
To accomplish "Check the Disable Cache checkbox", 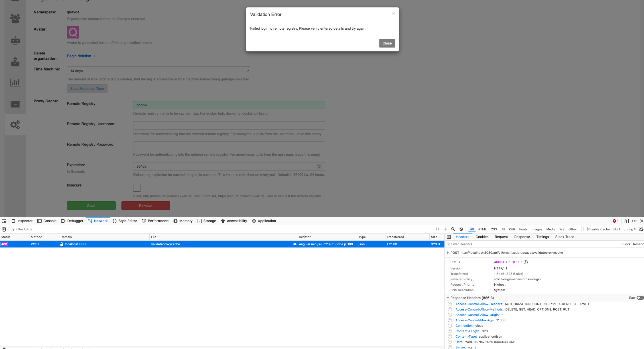I will (x=585, y=229).
